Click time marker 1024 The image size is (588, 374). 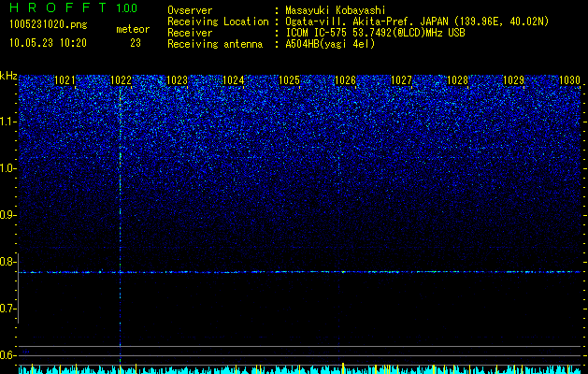coord(234,80)
